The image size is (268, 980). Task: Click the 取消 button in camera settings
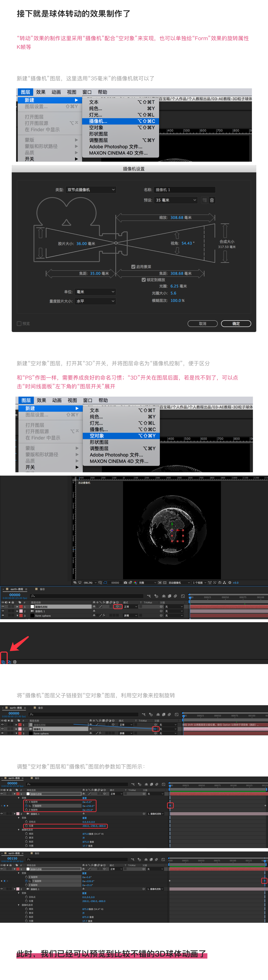pyautogui.click(x=203, y=323)
